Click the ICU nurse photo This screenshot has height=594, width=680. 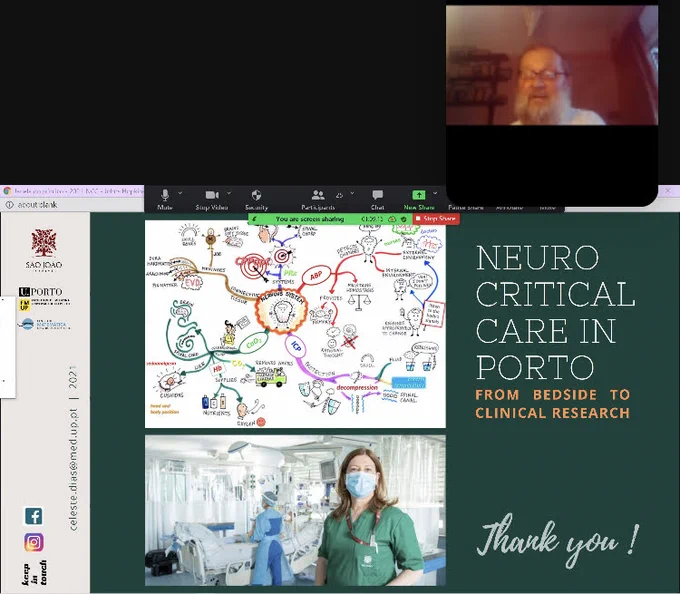tap(295, 510)
